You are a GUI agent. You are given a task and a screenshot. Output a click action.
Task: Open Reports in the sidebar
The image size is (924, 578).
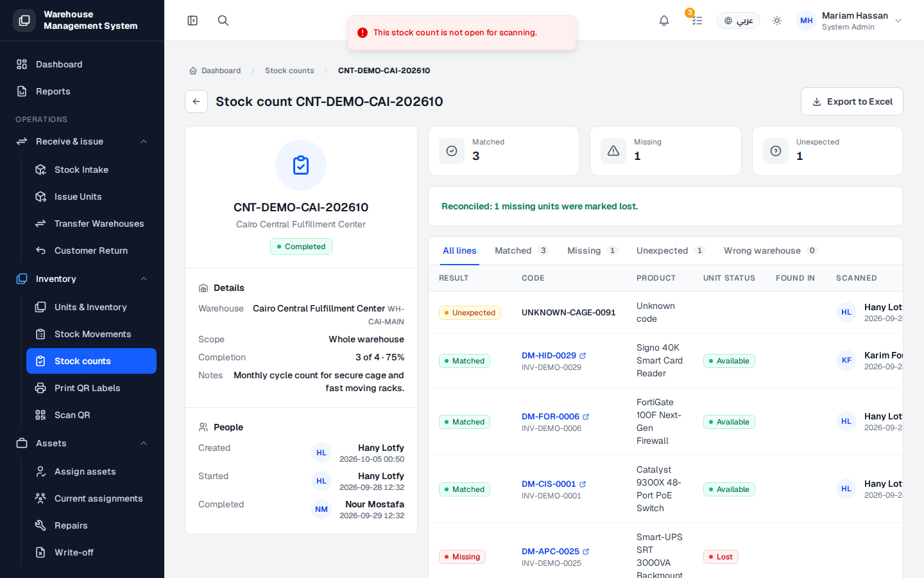click(82, 91)
